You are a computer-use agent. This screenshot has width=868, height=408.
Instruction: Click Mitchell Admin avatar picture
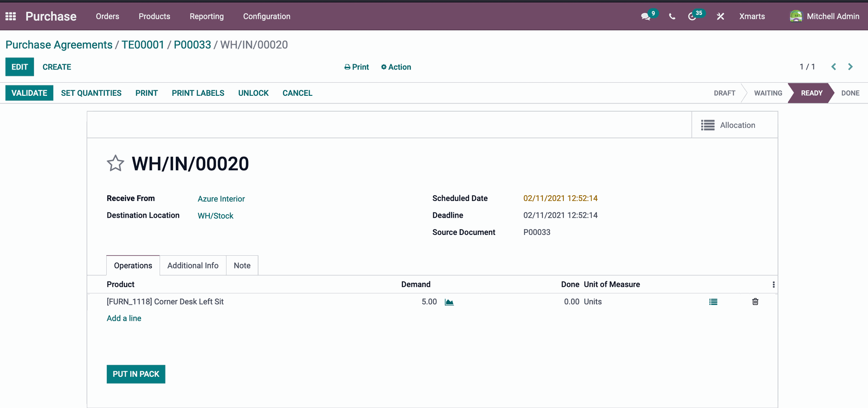coord(796,16)
